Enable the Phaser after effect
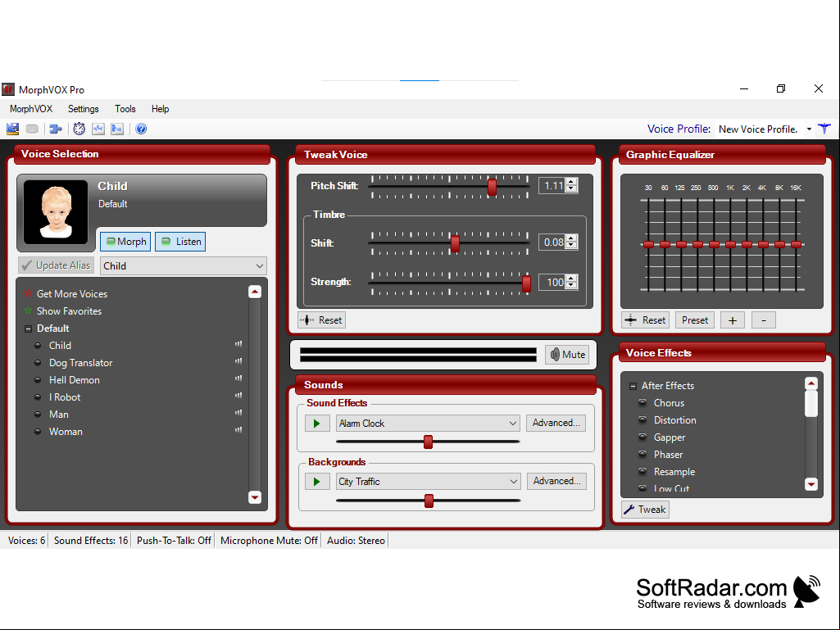Screen dimensions: 840x630 (x=642, y=455)
